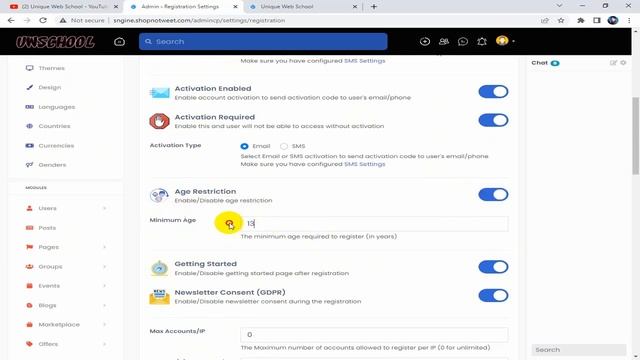Toggle Activation Enabled switch

coord(493,92)
